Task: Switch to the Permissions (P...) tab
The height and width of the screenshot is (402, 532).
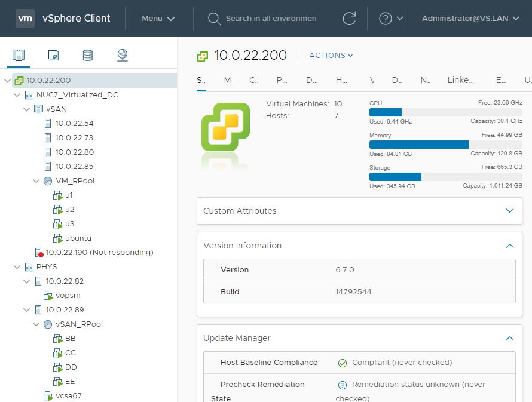Action: tap(282, 80)
